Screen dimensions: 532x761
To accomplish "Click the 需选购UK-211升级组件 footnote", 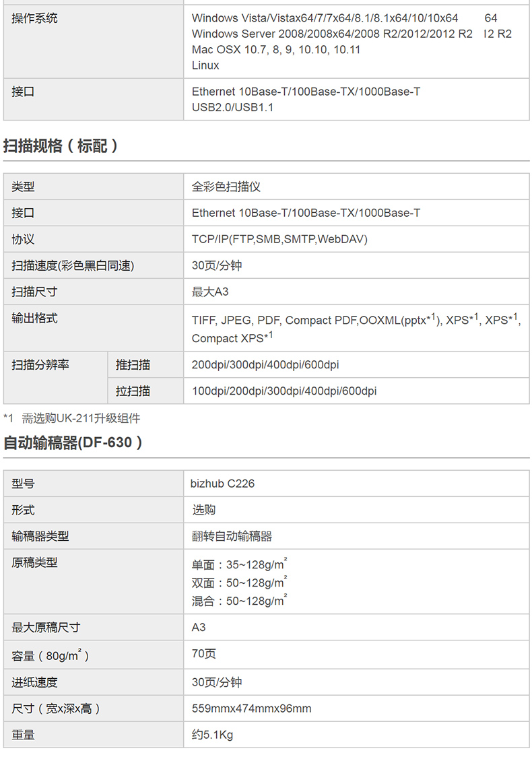I will point(81,418).
